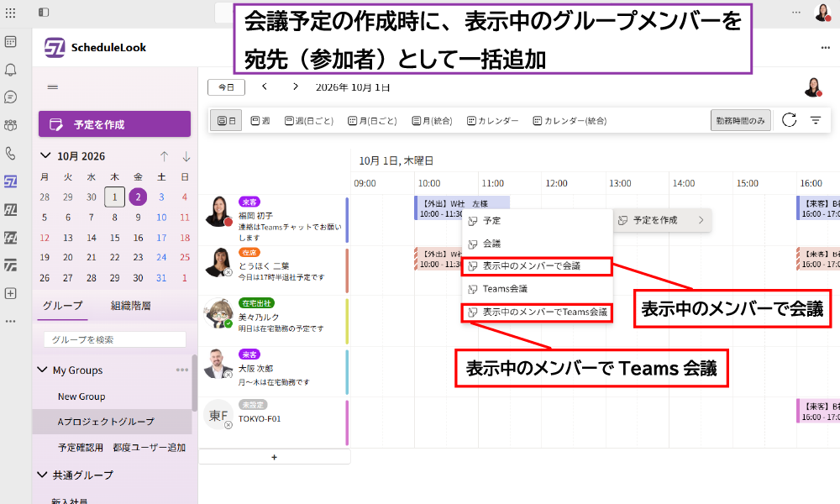Open the Teams app launcher grid
Viewport: 840px width, 504px height.
pyautogui.click(x=10, y=13)
